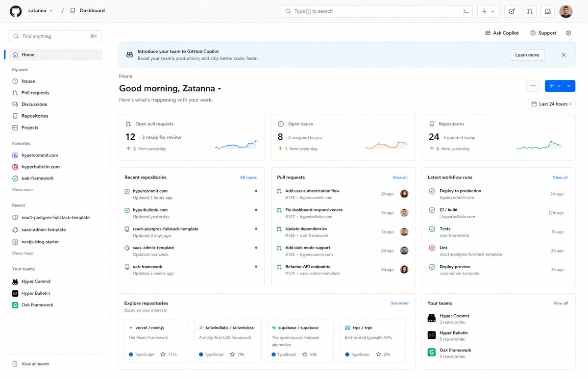Dismiss the GitHub Copilot banner

tap(563, 55)
